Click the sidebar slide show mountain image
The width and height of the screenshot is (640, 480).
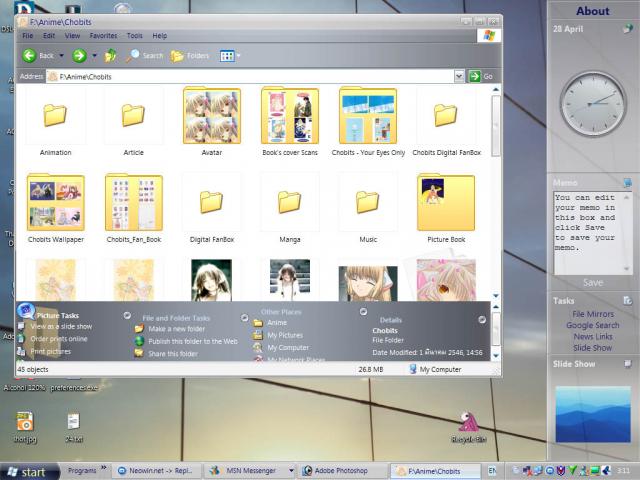click(x=593, y=414)
